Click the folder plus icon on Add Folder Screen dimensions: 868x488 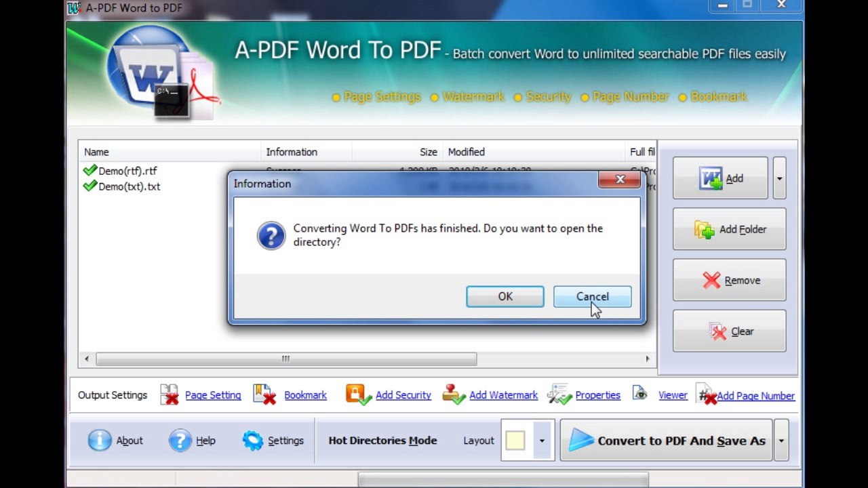coord(705,230)
